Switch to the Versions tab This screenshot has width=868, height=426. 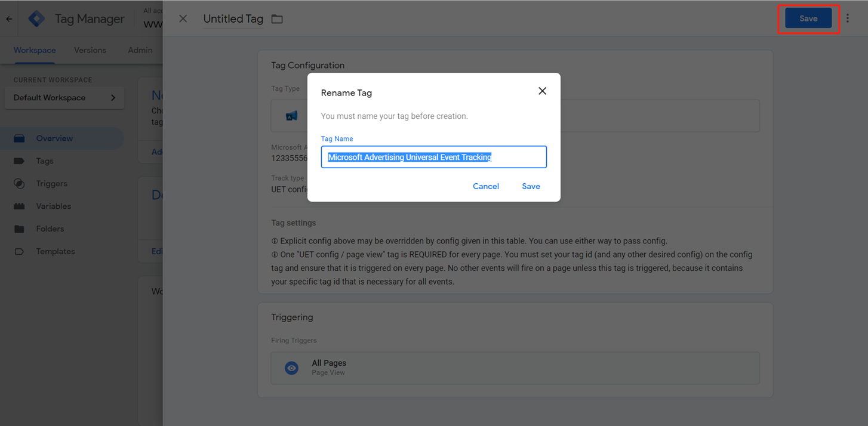[90, 50]
